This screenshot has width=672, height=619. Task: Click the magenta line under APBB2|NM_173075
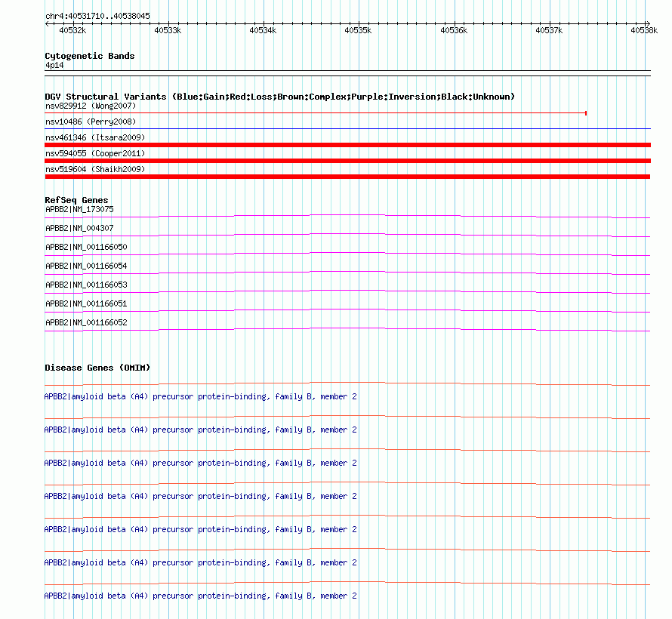coord(347,217)
